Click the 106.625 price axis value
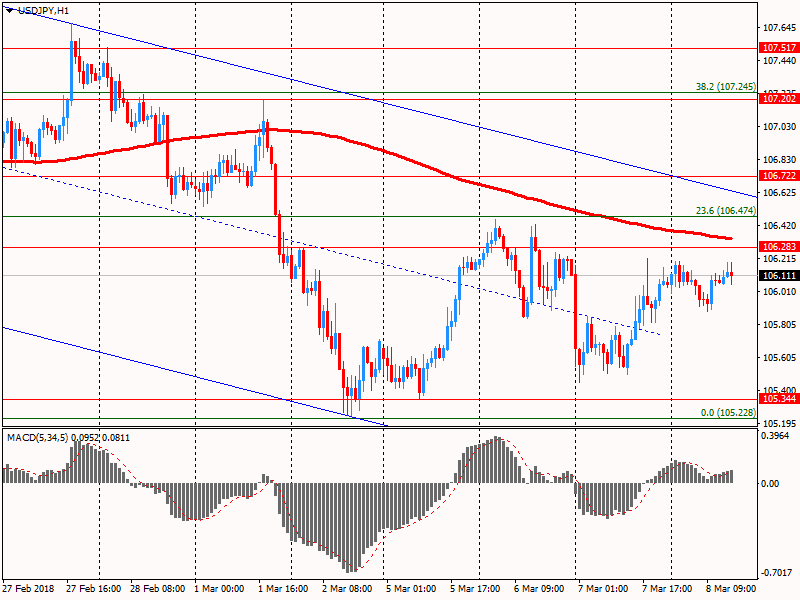800x600 pixels. point(779,192)
